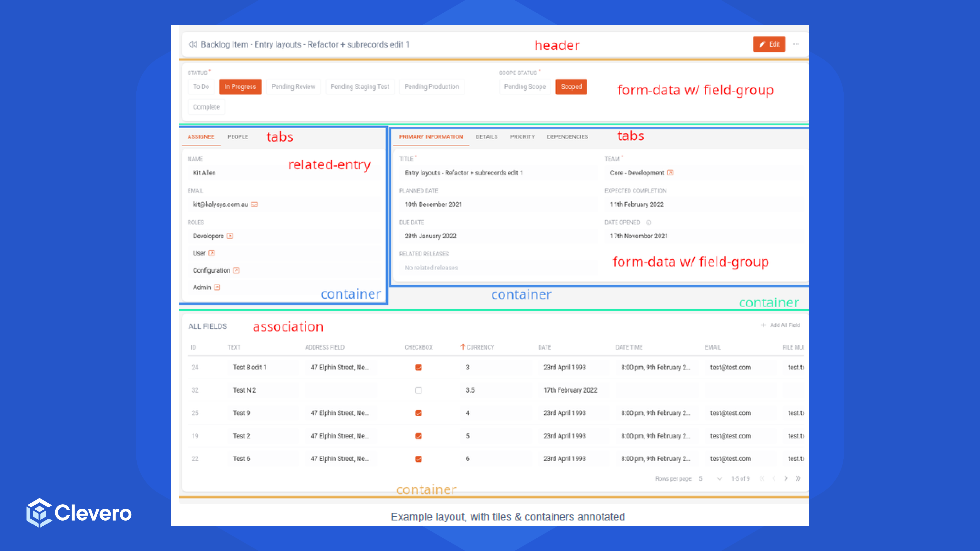
Task: Set status to Complete
Action: (x=206, y=107)
